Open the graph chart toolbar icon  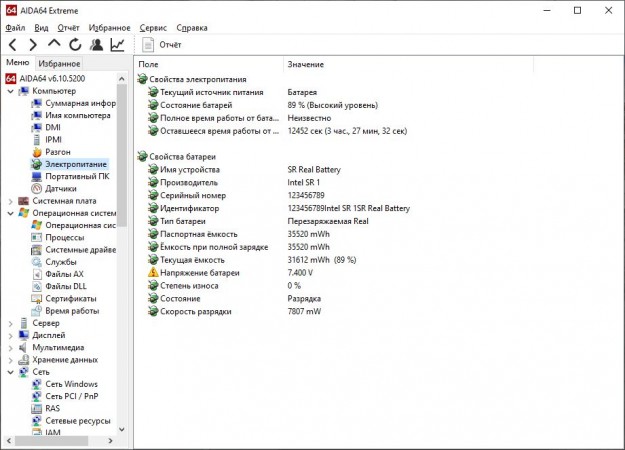tap(117, 45)
